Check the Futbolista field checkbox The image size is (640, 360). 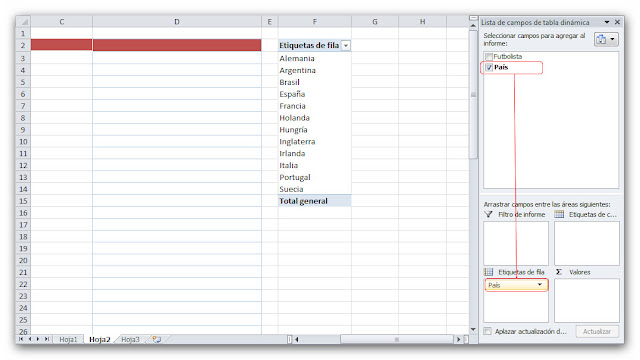pyautogui.click(x=489, y=56)
